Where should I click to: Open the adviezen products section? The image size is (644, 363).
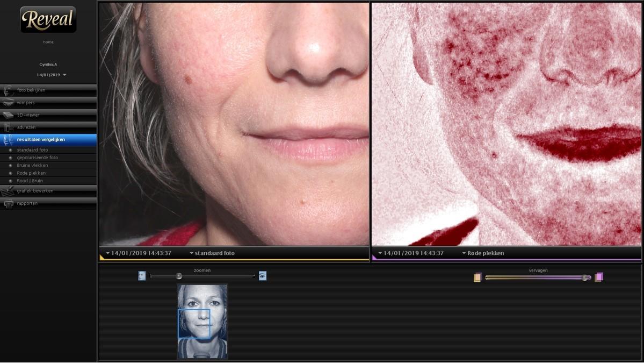coord(9,127)
